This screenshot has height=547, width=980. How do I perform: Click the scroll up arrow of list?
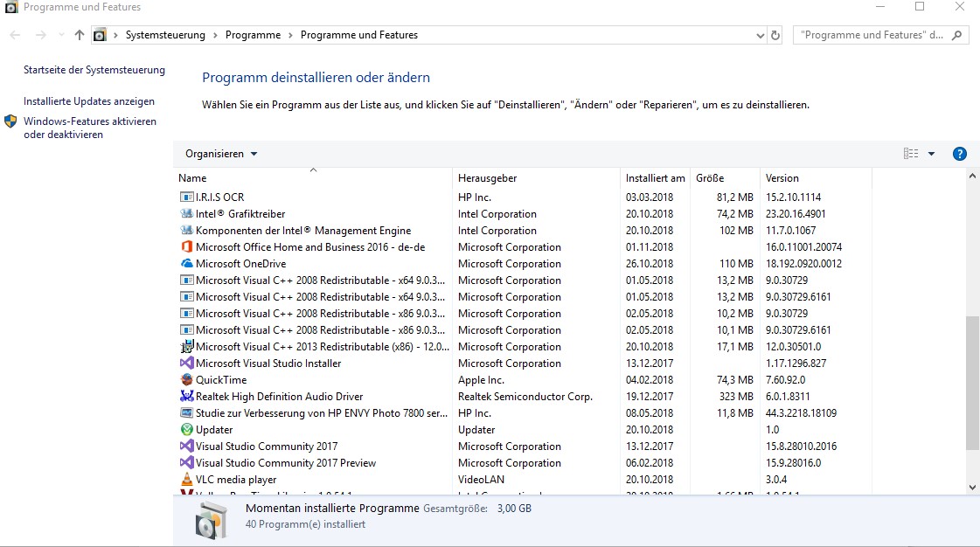click(x=972, y=177)
